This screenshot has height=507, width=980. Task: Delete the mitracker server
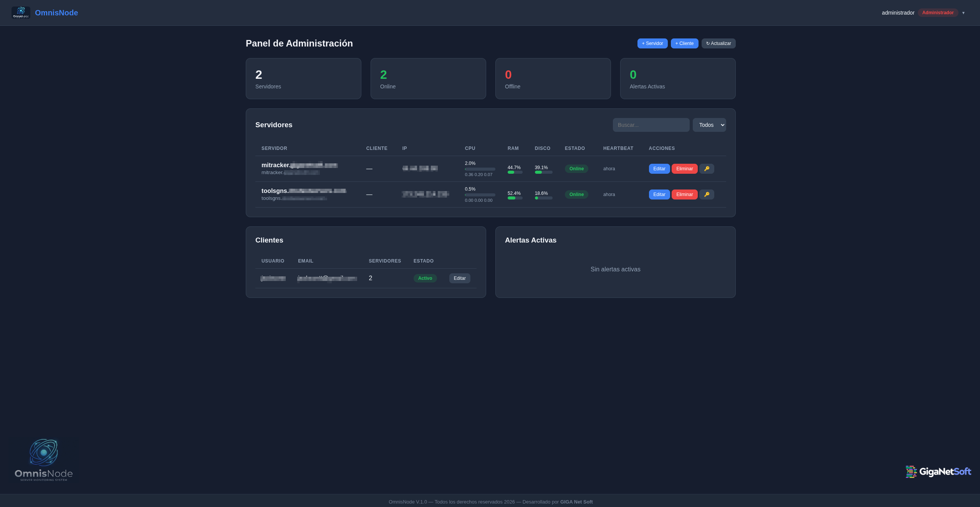tap(684, 169)
